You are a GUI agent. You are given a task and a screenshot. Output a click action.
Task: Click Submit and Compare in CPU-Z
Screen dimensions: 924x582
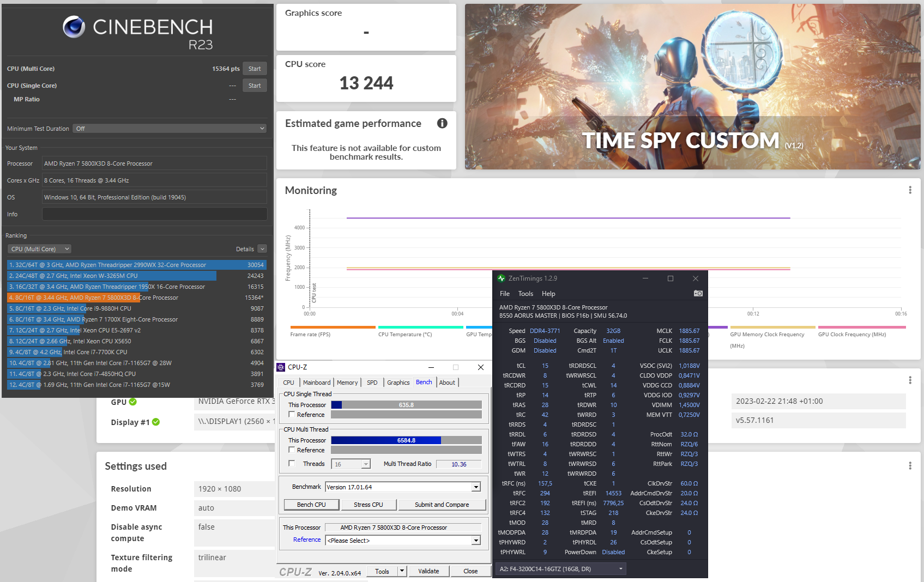click(442, 505)
